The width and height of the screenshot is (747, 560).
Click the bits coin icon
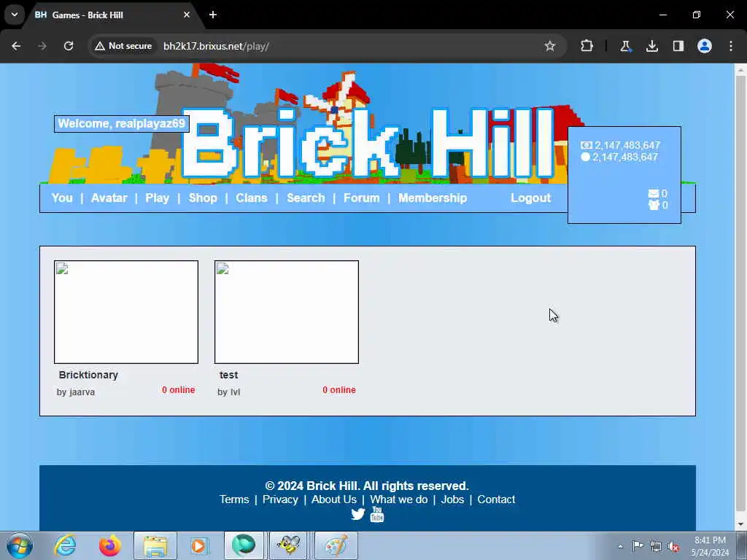(x=586, y=157)
